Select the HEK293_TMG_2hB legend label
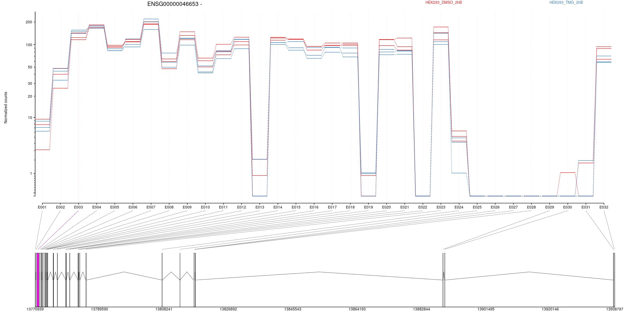This screenshot has height=322, width=644. coord(566,2)
